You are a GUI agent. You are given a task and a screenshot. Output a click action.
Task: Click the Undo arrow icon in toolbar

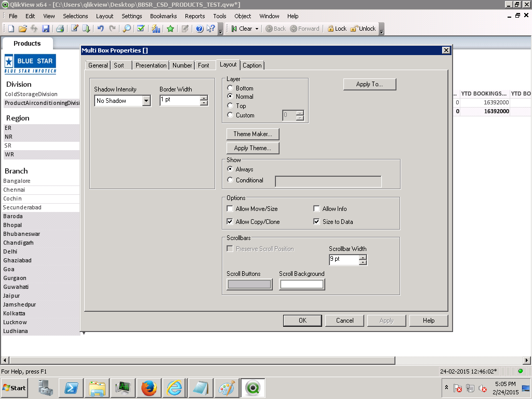tap(101, 29)
